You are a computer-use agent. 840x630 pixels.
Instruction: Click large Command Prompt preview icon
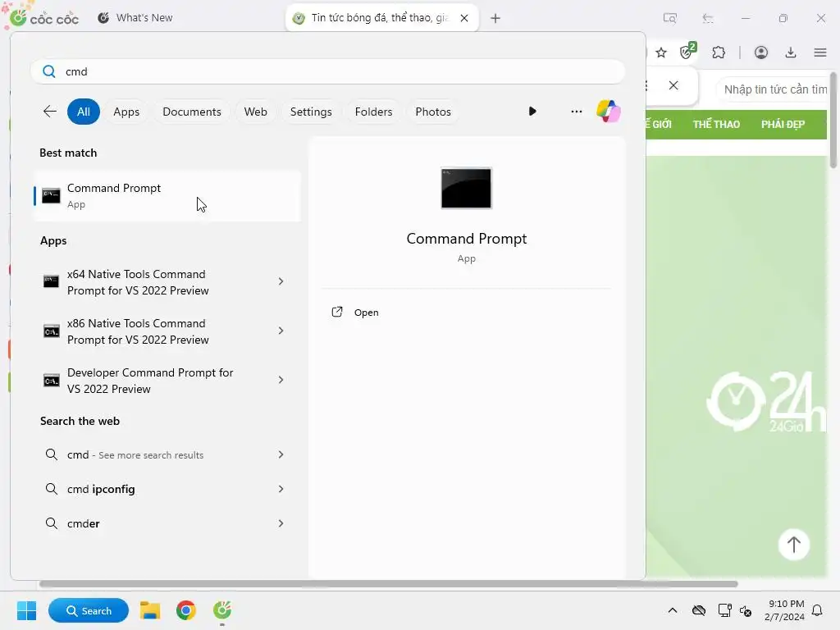[x=466, y=188]
